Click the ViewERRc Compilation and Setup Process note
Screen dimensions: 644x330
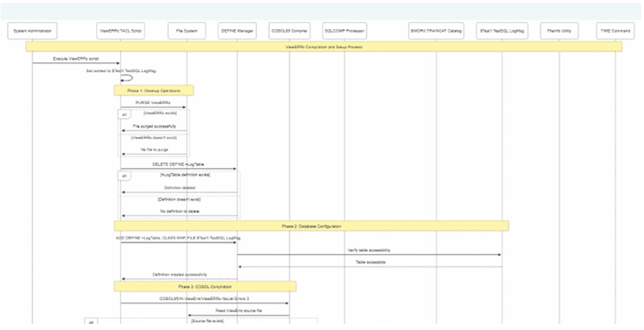pos(323,47)
